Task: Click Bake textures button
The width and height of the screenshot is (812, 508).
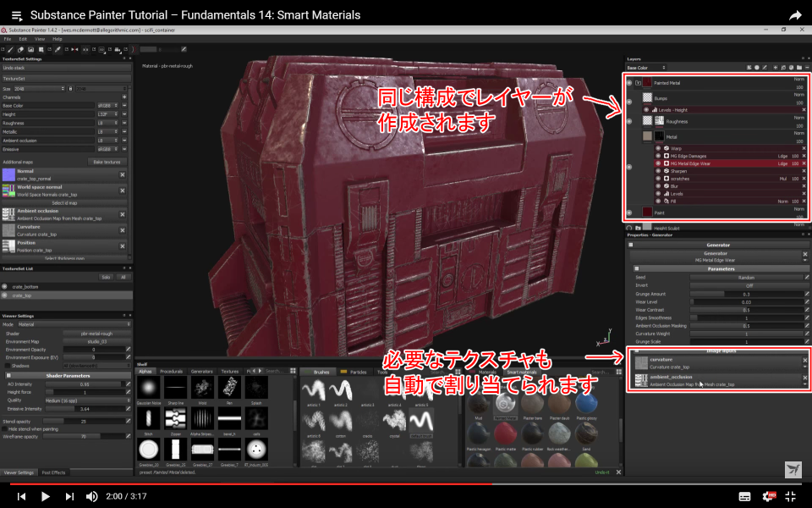Action: (x=107, y=163)
